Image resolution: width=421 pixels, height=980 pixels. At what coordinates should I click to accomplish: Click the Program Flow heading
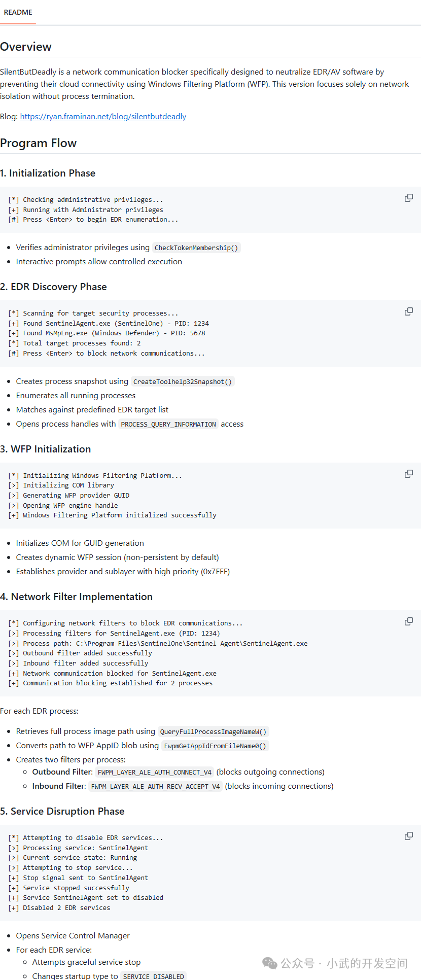point(39,143)
